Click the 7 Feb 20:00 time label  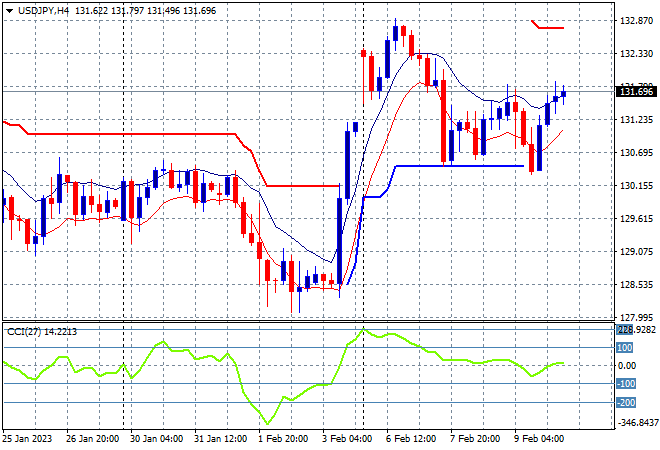[475, 439]
